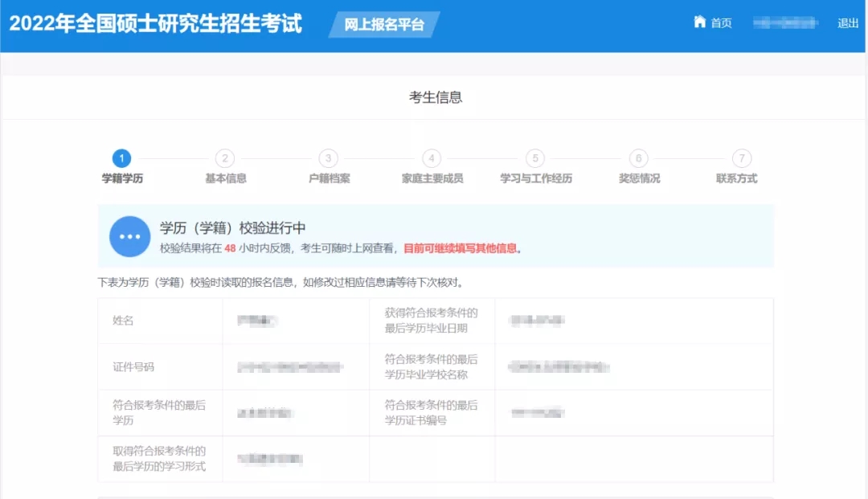The width and height of the screenshot is (868, 499).
Task: Select step 7 circle icon
Action: tap(742, 158)
